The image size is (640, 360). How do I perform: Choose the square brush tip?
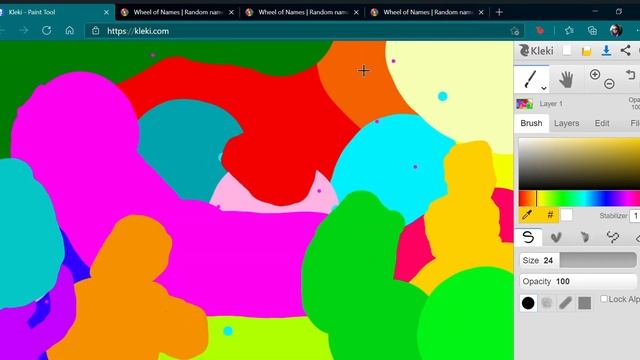click(x=584, y=303)
